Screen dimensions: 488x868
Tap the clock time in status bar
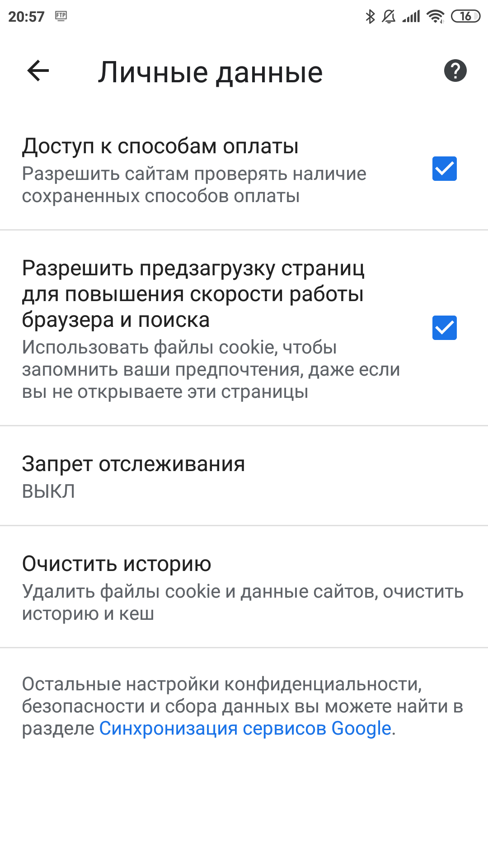(x=26, y=17)
